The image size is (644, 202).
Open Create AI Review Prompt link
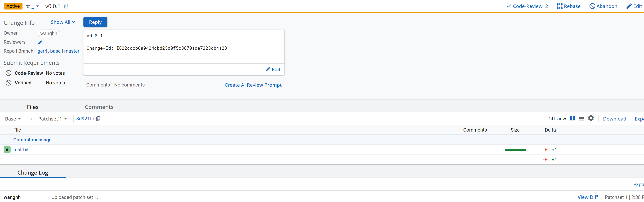(253, 85)
